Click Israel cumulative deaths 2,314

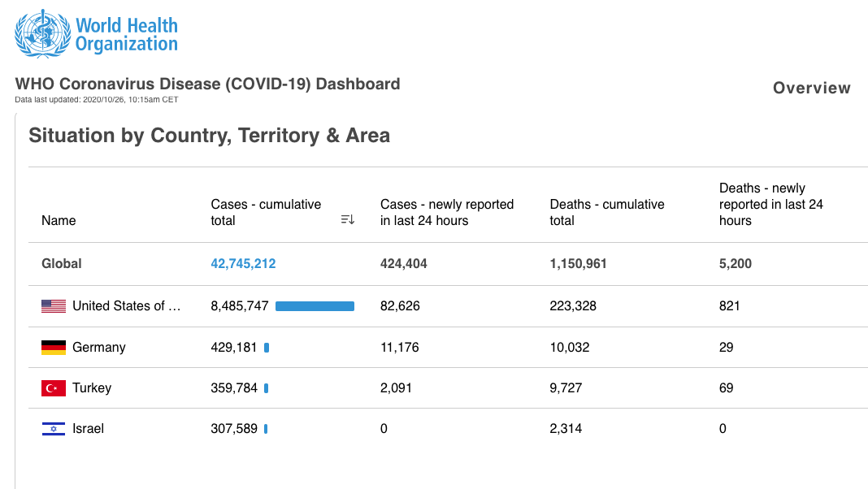[566, 429]
